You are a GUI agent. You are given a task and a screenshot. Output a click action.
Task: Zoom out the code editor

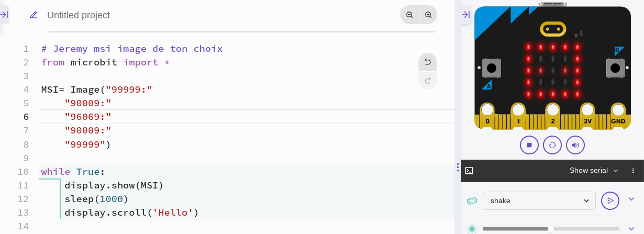[x=409, y=15]
